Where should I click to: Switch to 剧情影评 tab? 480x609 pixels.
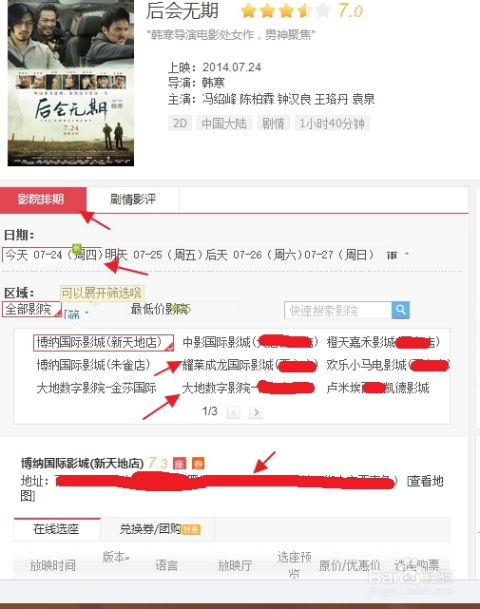pyautogui.click(x=133, y=200)
